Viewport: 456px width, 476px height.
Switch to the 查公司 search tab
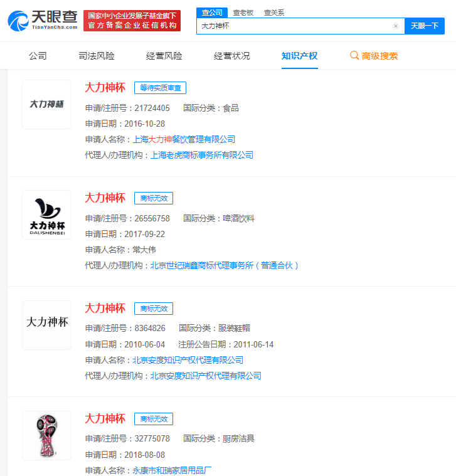tap(212, 13)
